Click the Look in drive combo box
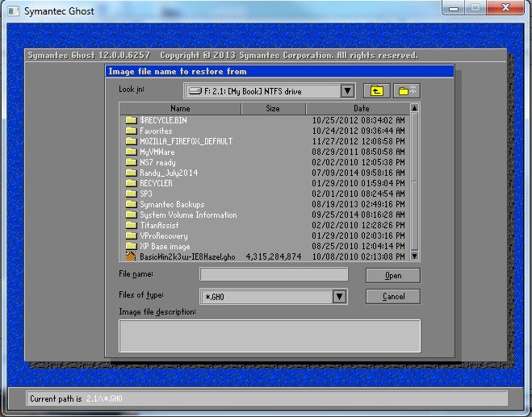The width and height of the screenshot is (532, 417). pos(270,91)
